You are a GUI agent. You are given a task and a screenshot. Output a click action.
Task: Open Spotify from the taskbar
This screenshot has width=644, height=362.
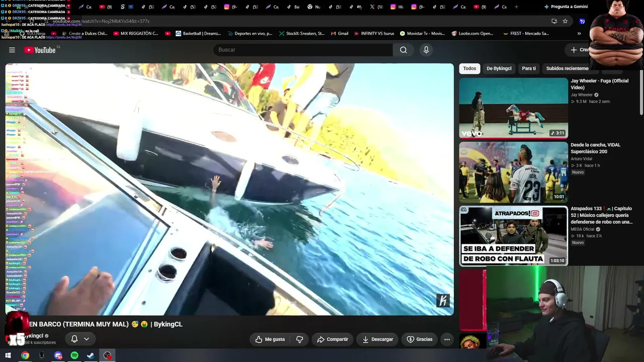74,355
